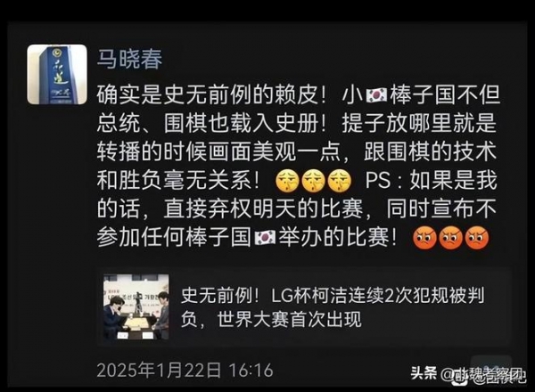Screen dimensions: 535x392
Task: Click the 头条 watermark logo text
Action: point(424,372)
